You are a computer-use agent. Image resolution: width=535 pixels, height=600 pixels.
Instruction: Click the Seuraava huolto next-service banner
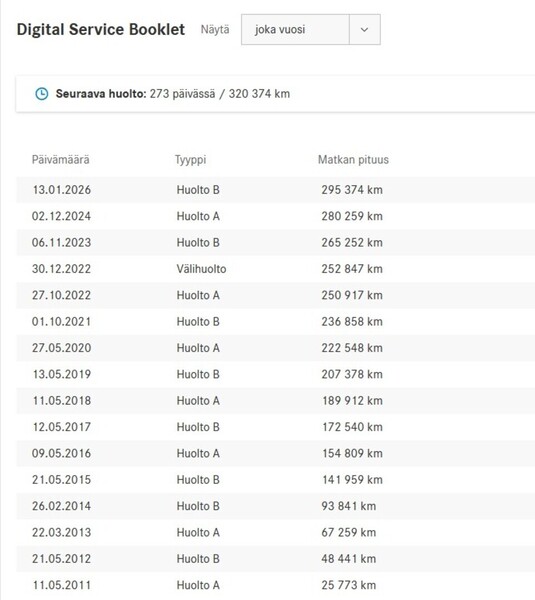tap(276, 94)
